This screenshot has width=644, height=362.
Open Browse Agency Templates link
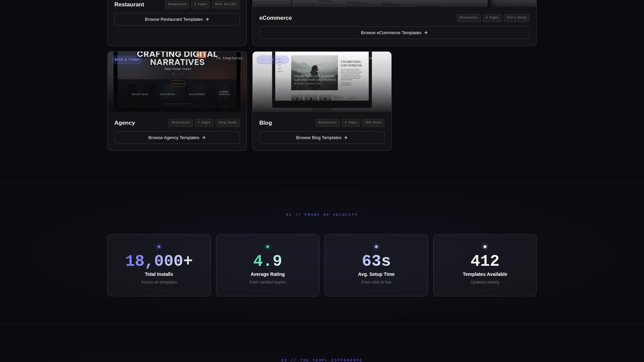tap(177, 138)
